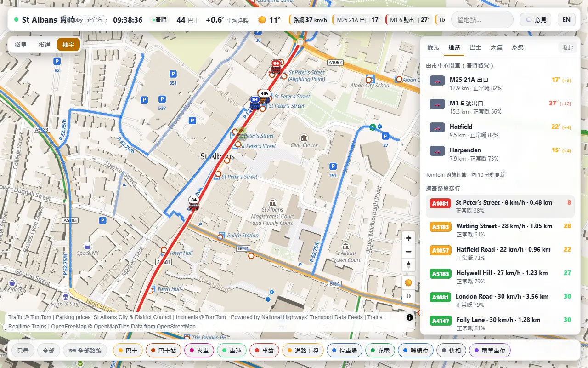Toggle the 停車場 layer chip
Viewport: 588px width, 368px height.
(x=345, y=351)
